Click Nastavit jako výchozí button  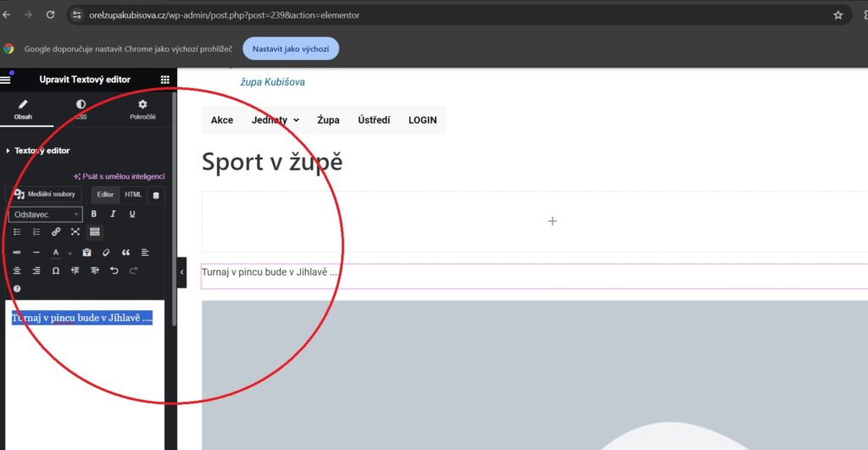[x=291, y=48]
